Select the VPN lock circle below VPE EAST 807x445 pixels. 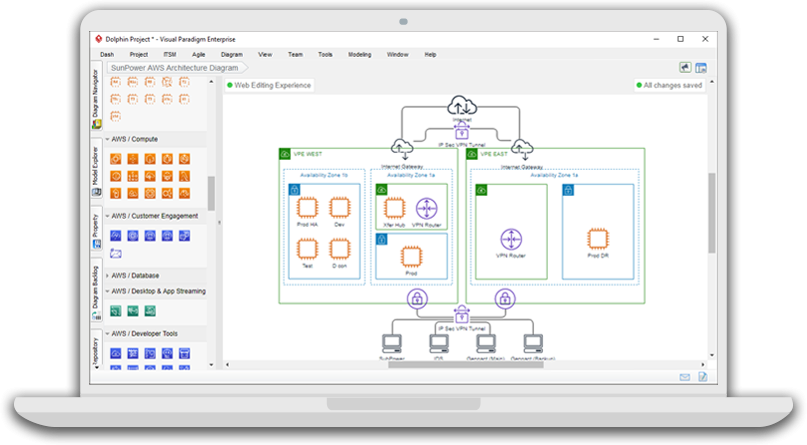click(505, 299)
